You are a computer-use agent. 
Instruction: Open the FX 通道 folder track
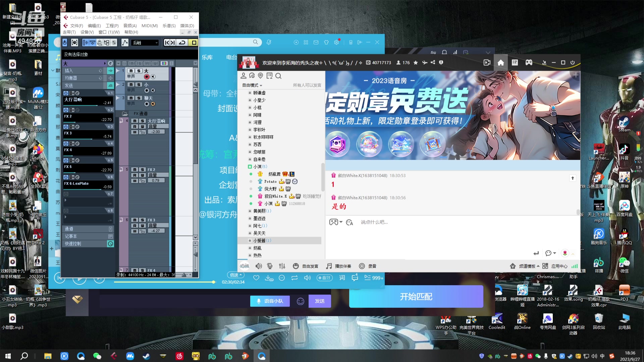[x=125, y=114]
